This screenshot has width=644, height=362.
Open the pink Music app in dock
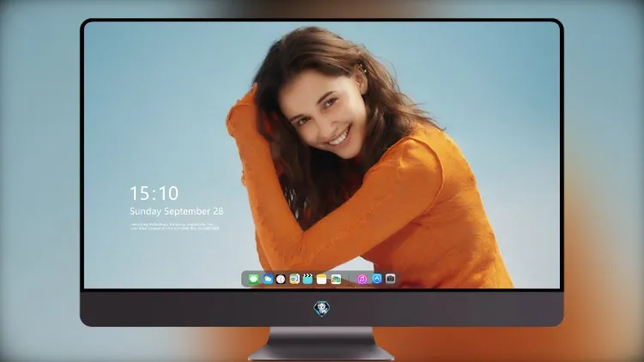coord(361,279)
